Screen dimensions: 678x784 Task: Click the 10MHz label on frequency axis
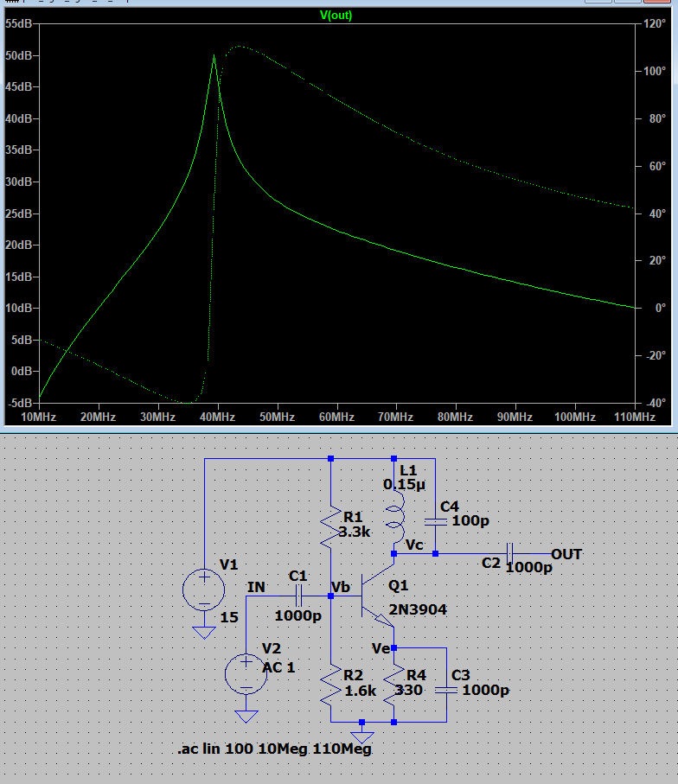[x=38, y=417]
